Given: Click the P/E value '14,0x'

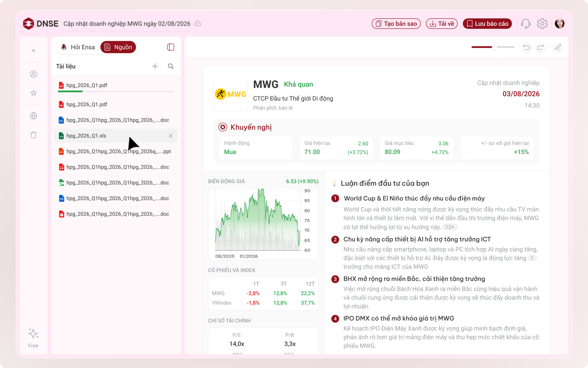Looking at the screenshot, I should [x=237, y=344].
